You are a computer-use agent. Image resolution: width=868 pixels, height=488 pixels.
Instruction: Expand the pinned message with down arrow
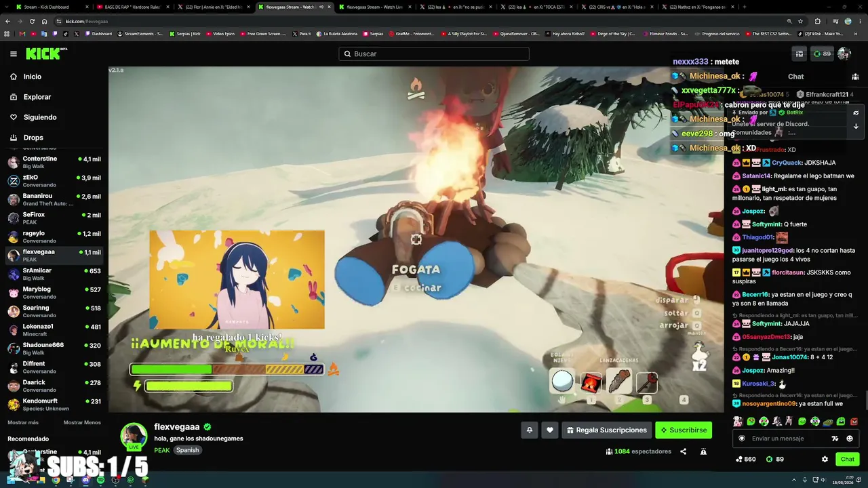tap(856, 126)
